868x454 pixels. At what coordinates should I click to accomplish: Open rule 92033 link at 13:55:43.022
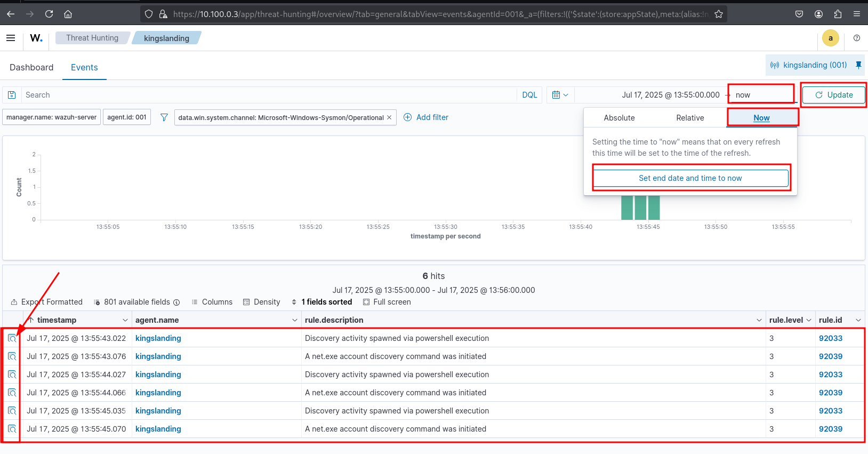(831, 338)
